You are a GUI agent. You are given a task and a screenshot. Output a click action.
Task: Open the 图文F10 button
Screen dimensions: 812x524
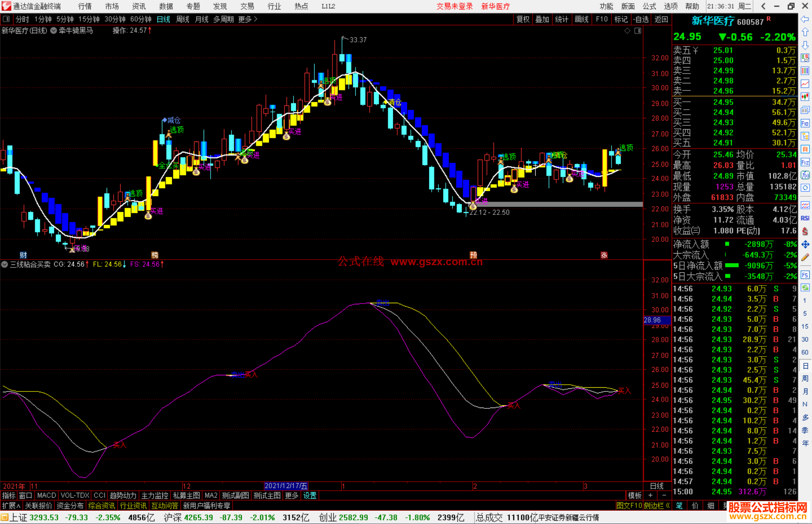tap(629, 506)
